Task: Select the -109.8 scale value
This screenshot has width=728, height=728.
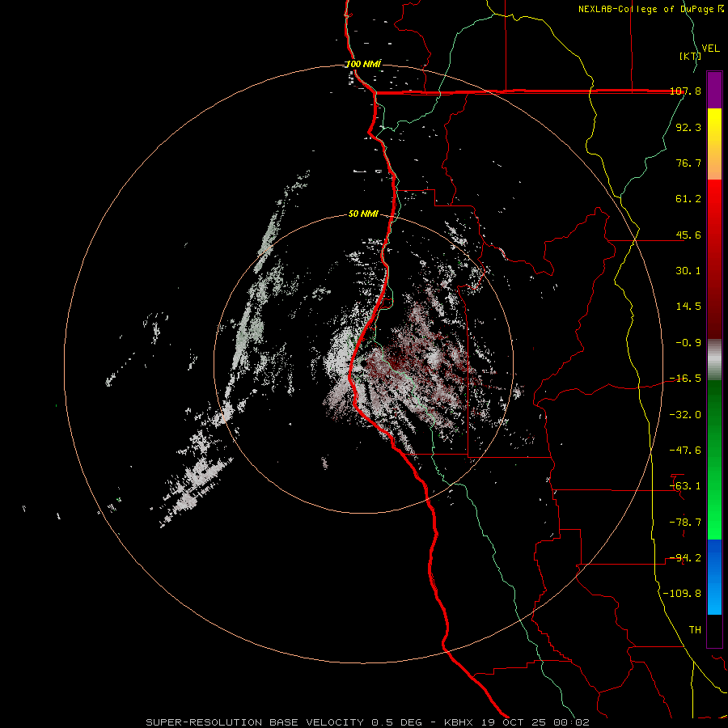Action: [x=682, y=594]
